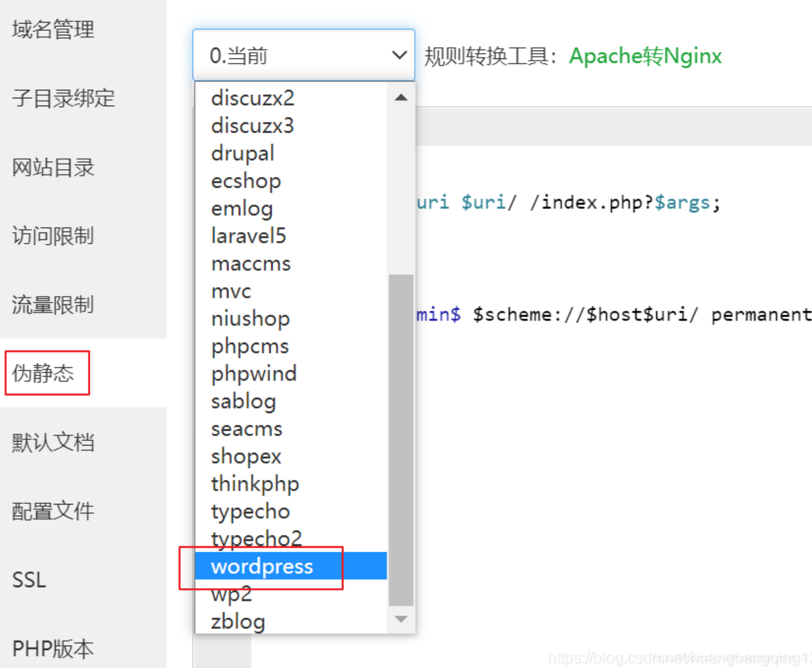Choose the phpcms rewrite rule
The image size is (812, 668).
click(x=291, y=346)
